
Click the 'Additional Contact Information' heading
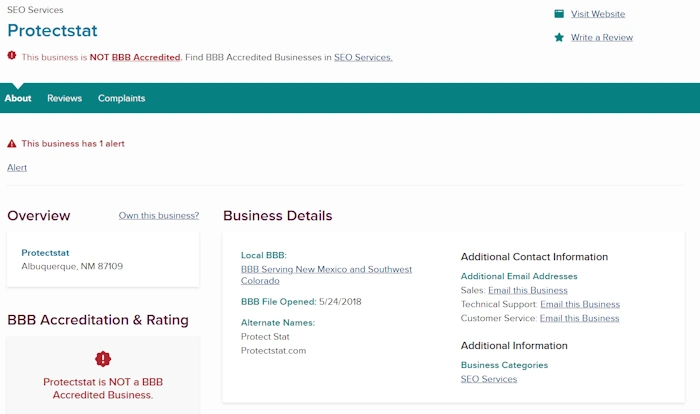pyautogui.click(x=534, y=257)
